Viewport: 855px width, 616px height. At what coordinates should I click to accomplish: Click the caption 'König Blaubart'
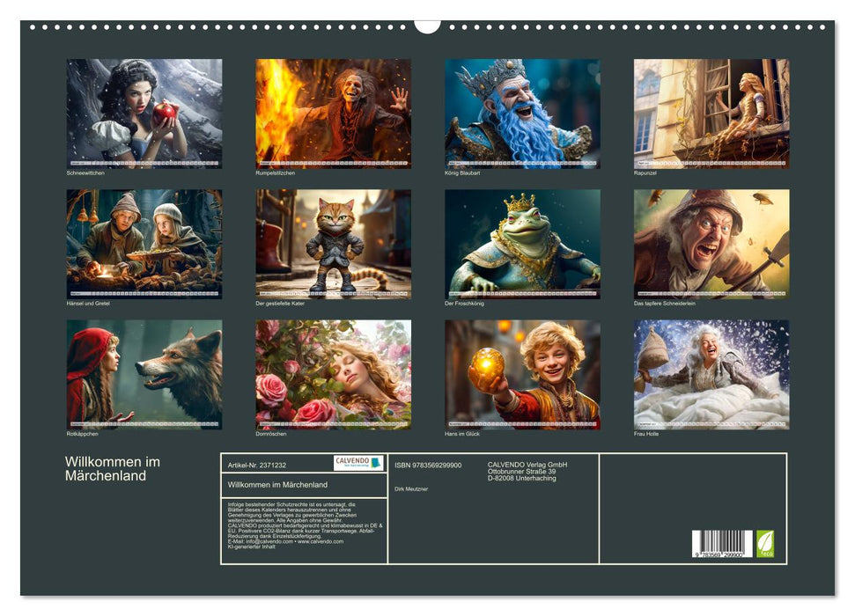pos(462,172)
